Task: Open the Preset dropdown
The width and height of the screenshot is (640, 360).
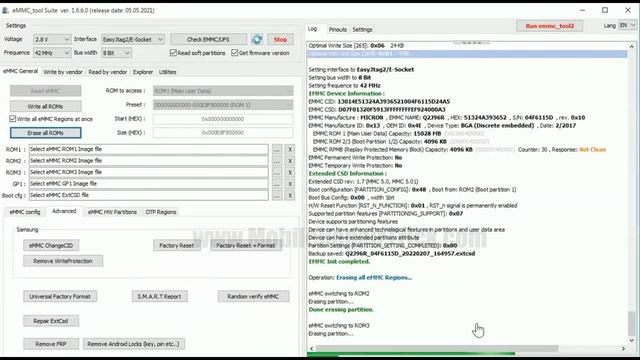Action: 223,105
